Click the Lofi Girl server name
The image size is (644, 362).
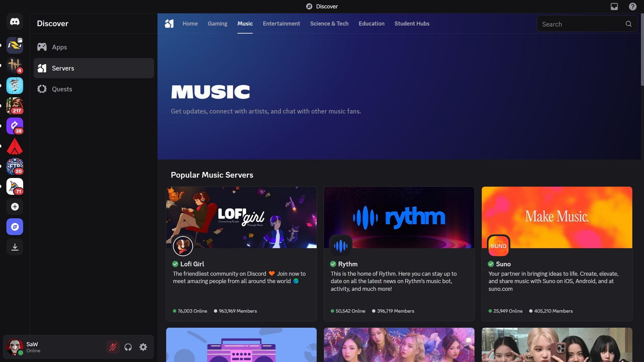pyautogui.click(x=192, y=264)
